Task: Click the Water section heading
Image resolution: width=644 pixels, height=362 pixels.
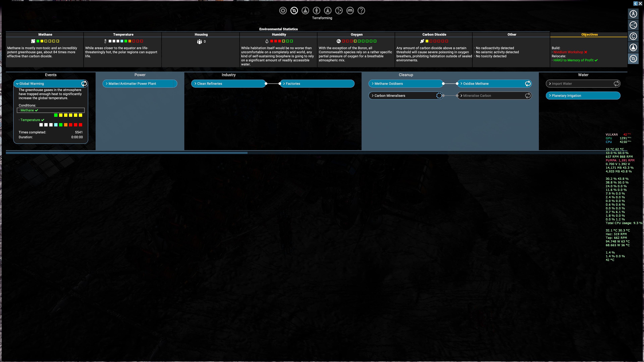Action: tap(583, 75)
